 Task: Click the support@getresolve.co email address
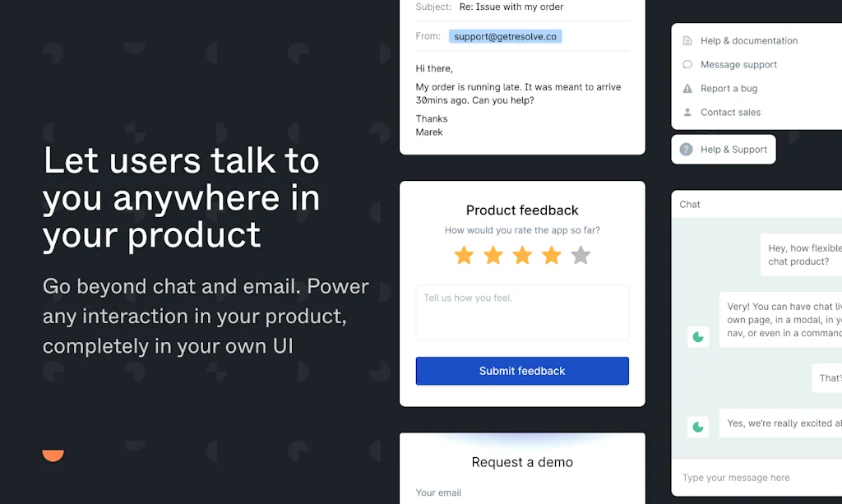(x=505, y=36)
